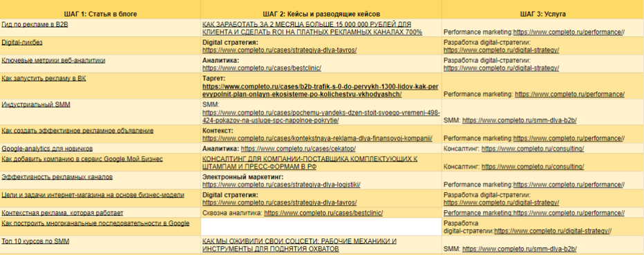The height and width of the screenshot is (255, 644).
Task: Click the cases/cekatop analytics case URL
Action: tap(299, 149)
